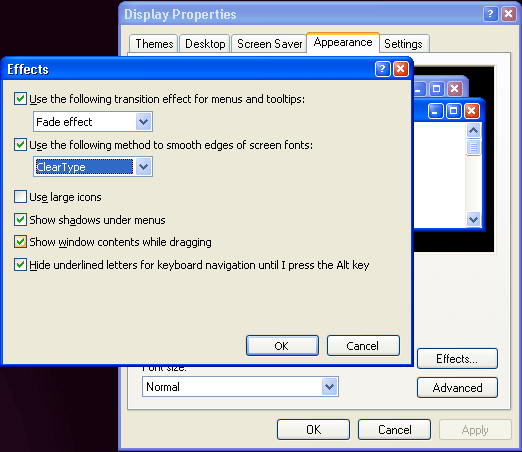
Task: Click the help icon in Effects title bar
Action: 382,69
